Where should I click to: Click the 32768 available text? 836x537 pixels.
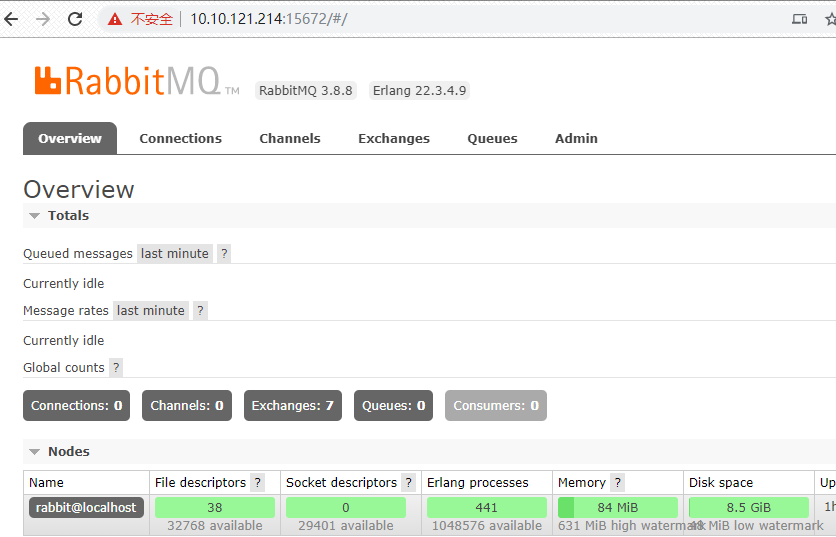click(215, 526)
